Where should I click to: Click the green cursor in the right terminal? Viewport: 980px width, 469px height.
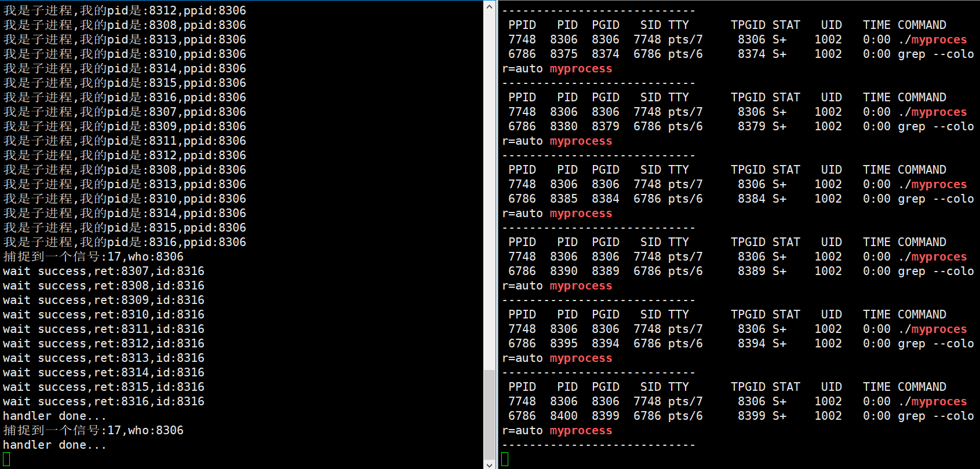505,459
